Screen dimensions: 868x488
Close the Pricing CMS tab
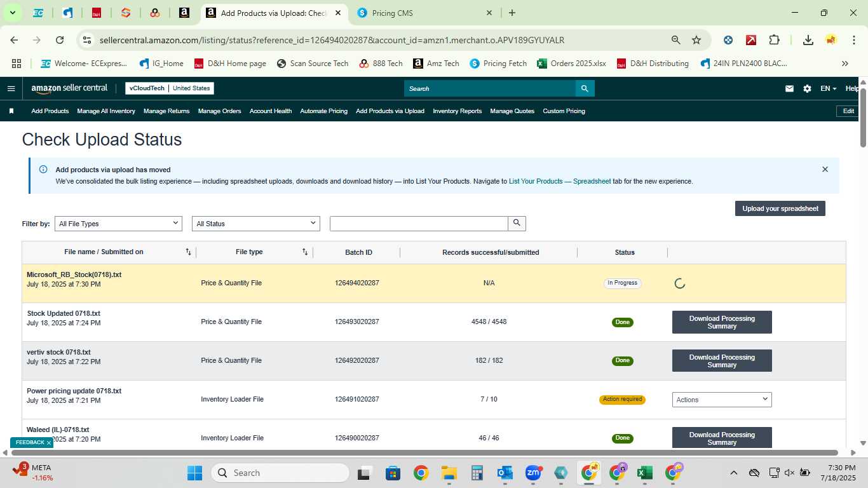point(489,13)
